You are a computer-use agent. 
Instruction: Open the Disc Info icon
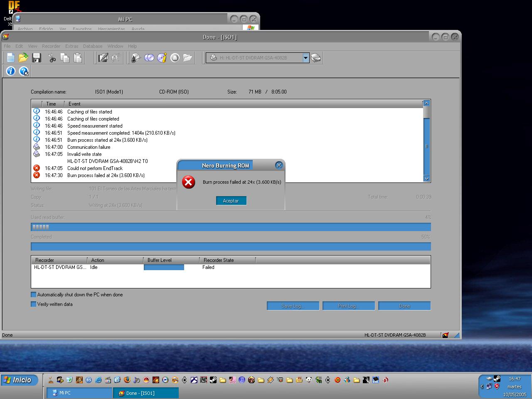tap(162, 58)
